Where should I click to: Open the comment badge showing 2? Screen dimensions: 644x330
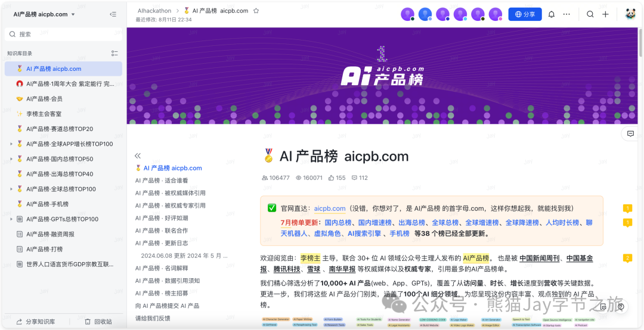627,258
